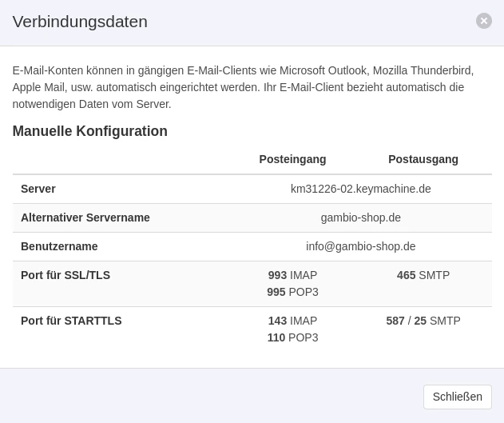The width and height of the screenshot is (504, 423).
Task: Click the Port für STARTTLS label
Action: (x=71, y=321)
